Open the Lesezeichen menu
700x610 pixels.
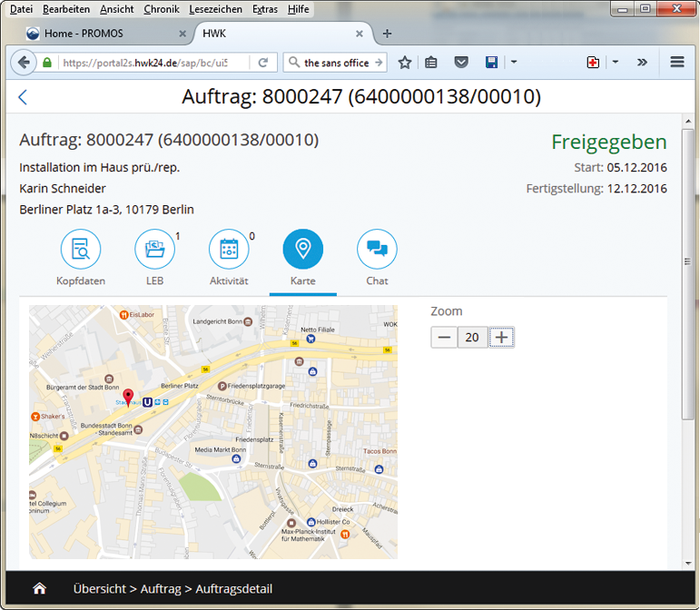[x=215, y=9]
